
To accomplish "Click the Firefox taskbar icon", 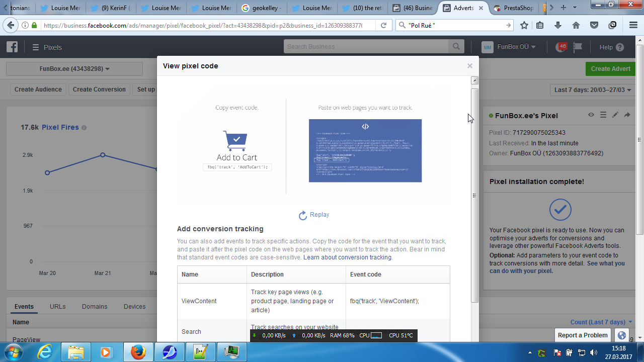I will tap(138, 352).
